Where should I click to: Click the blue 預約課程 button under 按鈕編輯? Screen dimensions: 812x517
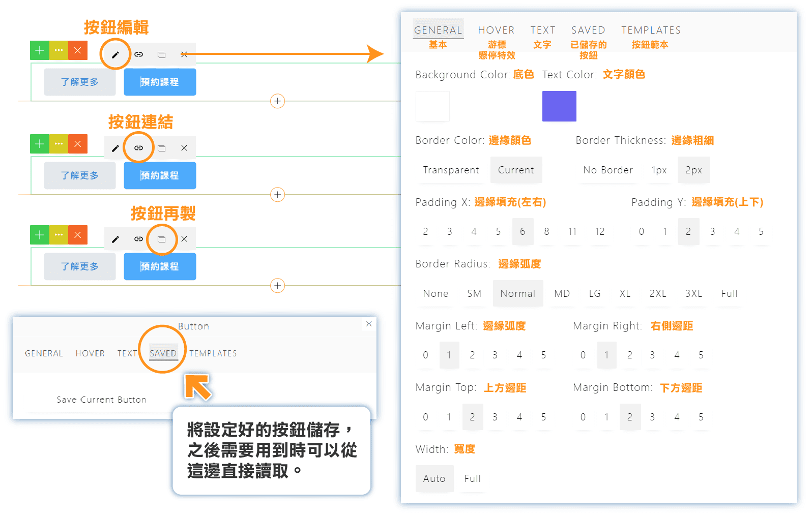point(160,82)
